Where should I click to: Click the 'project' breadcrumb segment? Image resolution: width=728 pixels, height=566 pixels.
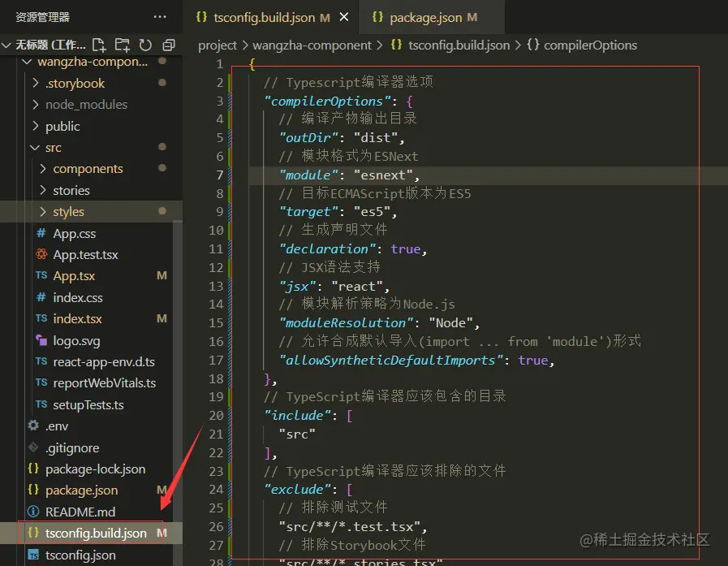(x=218, y=45)
